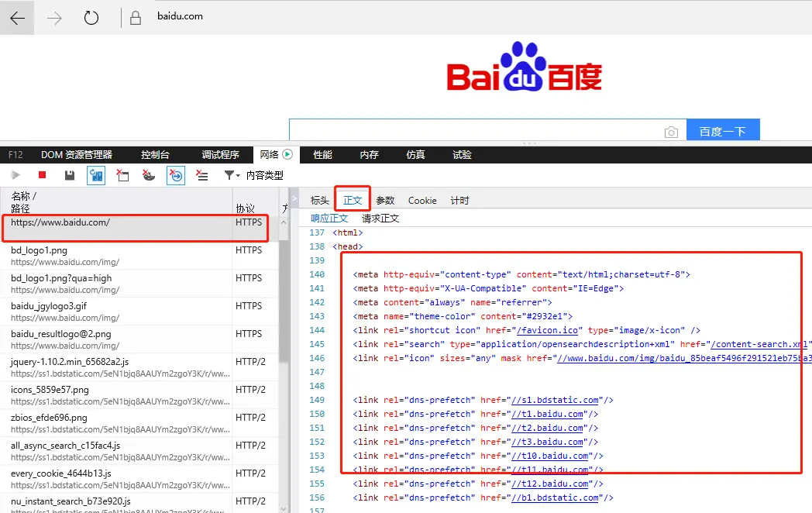Click the clear cookies icon

149,175
